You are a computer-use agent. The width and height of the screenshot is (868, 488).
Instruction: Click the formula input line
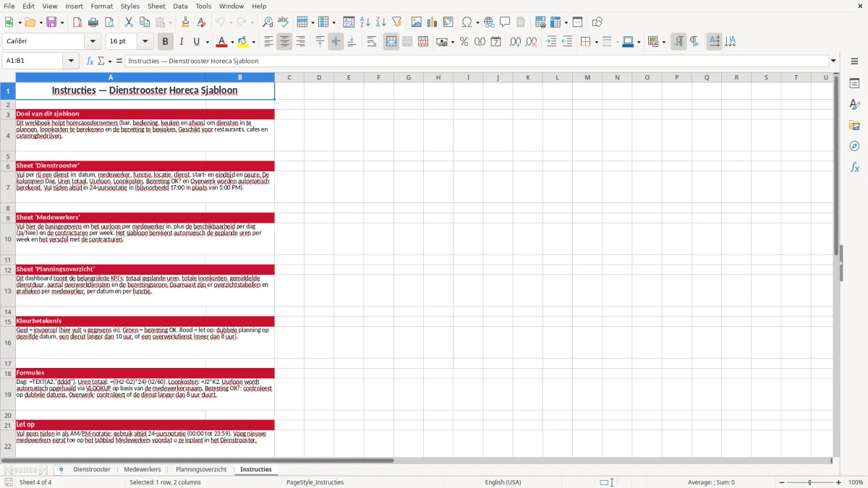[x=477, y=61]
